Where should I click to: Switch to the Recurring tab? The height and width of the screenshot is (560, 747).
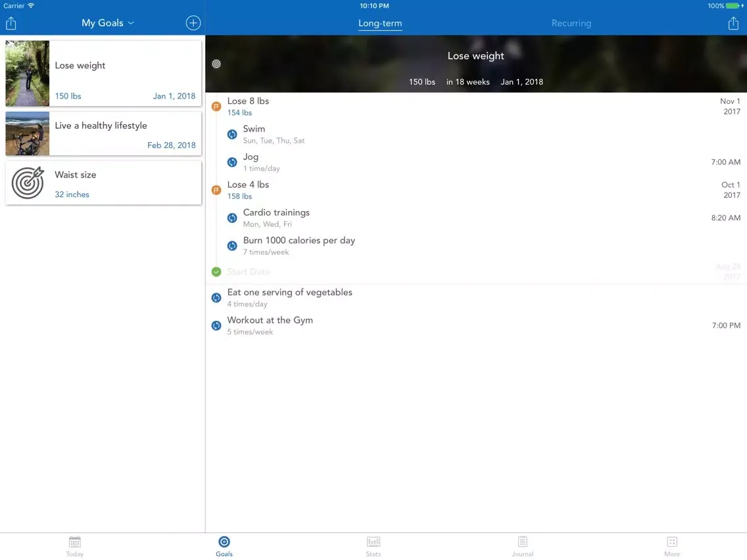[571, 22]
